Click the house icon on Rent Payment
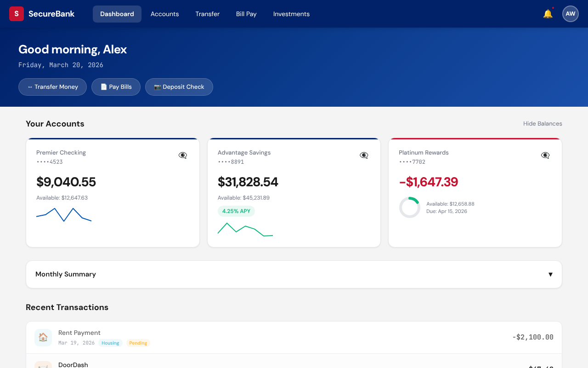 [x=43, y=337]
